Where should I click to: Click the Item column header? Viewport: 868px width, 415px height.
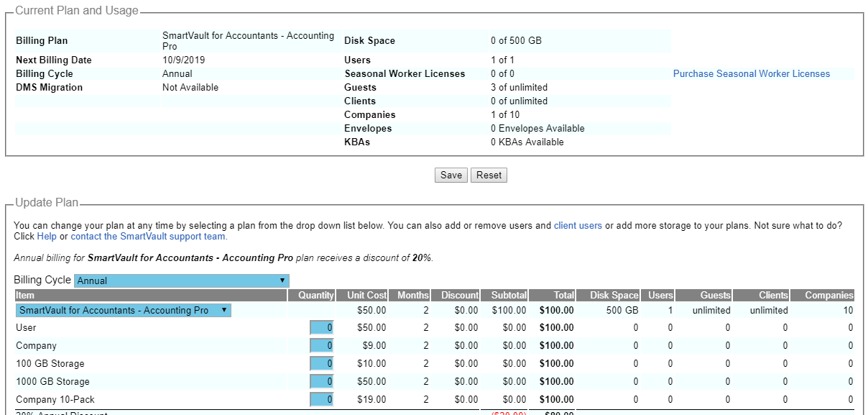pyautogui.click(x=151, y=295)
